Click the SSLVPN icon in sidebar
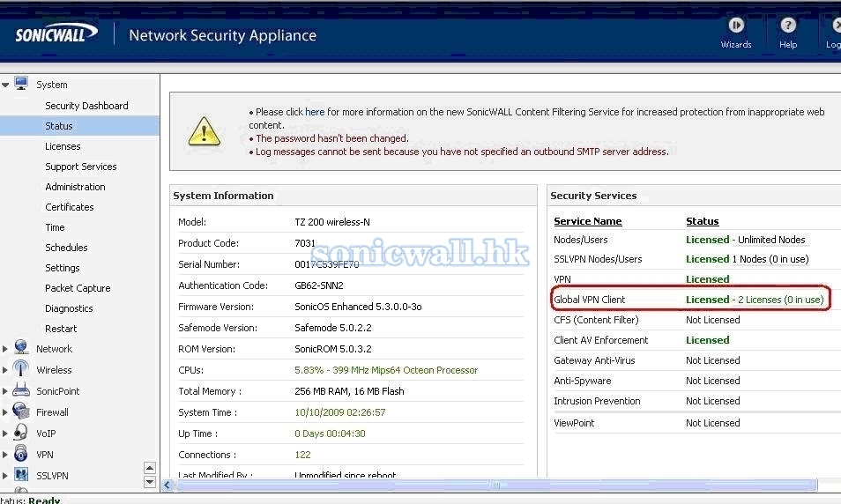The image size is (841, 504). (x=21, y=475)
